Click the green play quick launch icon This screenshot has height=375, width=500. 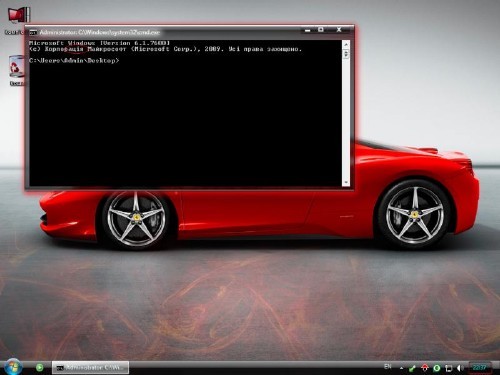(39, 368)
